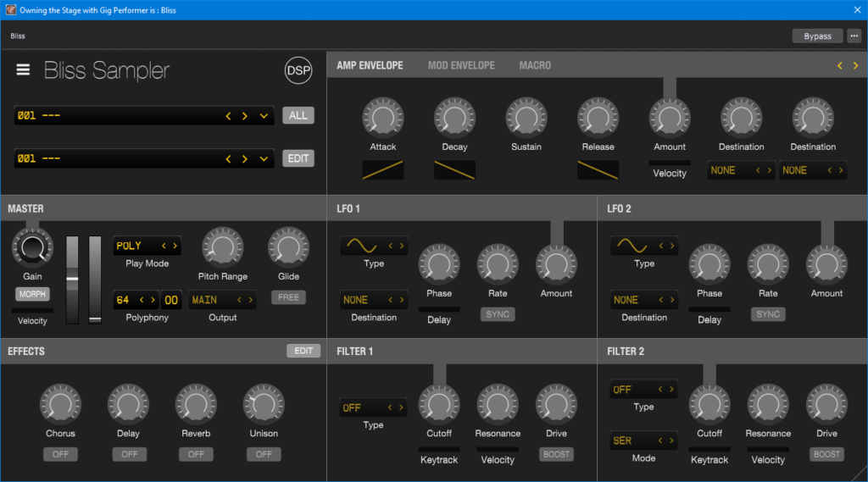Click the Decay envelope curve shape icon
This screenshot has height=482, width=868.
click(x=454, y=169)
